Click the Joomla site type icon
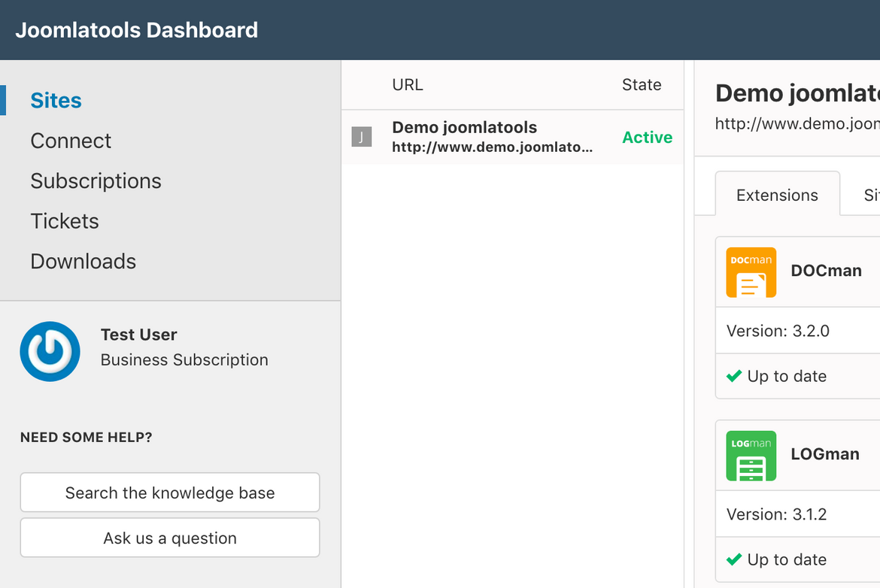The width and height of the screenshot is (880, 588). [x=362, y=137]
